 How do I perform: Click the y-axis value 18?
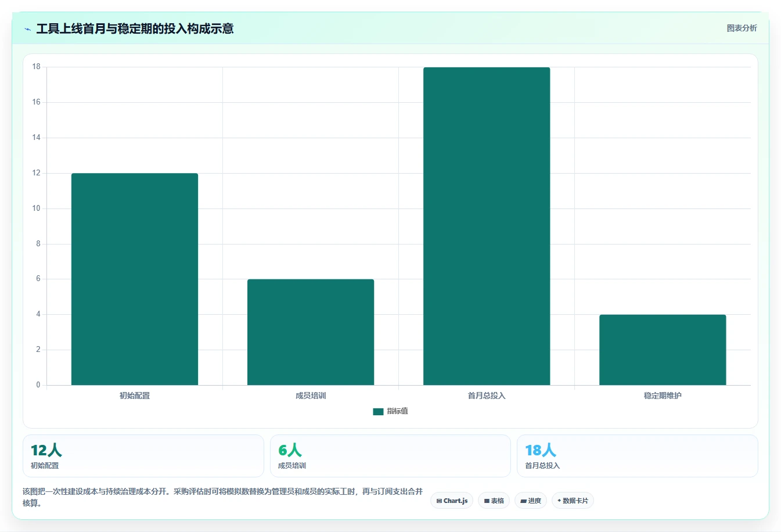37,67
